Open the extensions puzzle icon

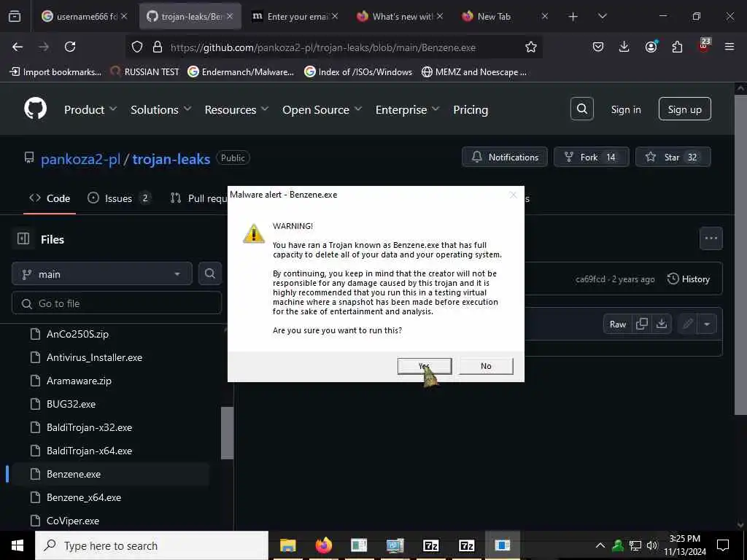(677, 47)
